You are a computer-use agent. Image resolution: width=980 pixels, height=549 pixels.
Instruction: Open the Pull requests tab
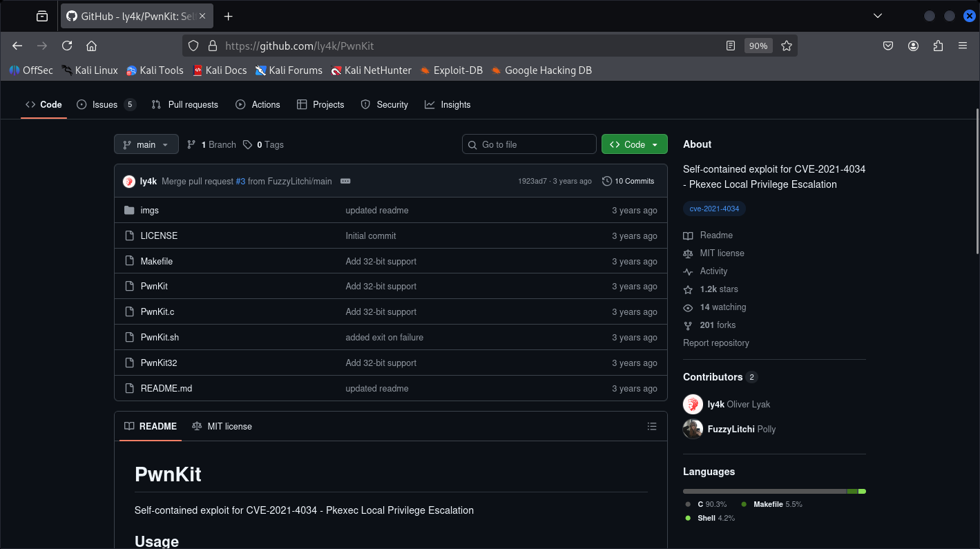tap(185, 104)
